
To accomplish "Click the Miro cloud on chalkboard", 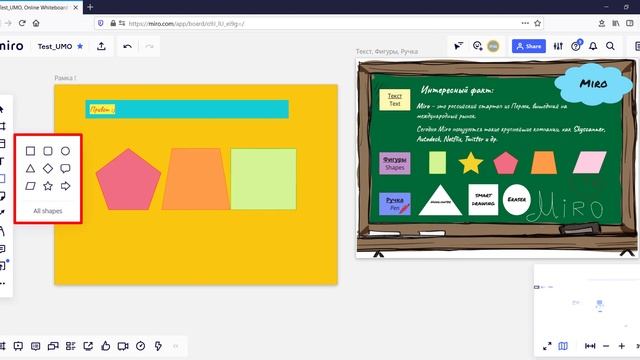I will pyautogui.click(x=593, y=84).
